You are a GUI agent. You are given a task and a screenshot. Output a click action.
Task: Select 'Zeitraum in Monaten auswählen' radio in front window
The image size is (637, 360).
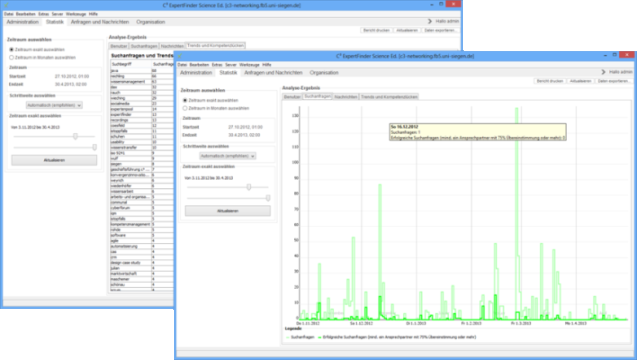pos(185,108)
